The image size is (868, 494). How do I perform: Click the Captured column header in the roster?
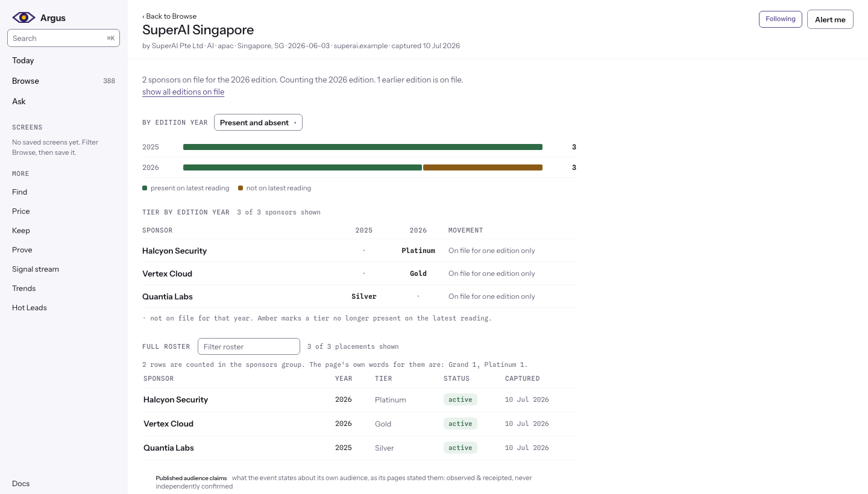[523, 378]
